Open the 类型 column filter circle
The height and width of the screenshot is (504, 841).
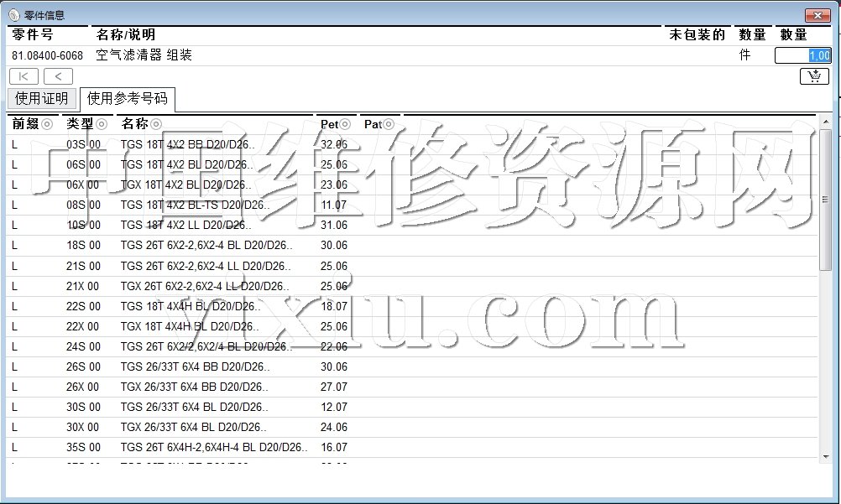click(x=102, y=124)
